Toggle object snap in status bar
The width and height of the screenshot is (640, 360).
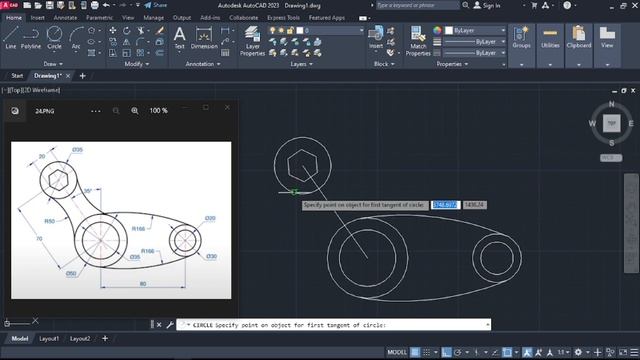507,352
